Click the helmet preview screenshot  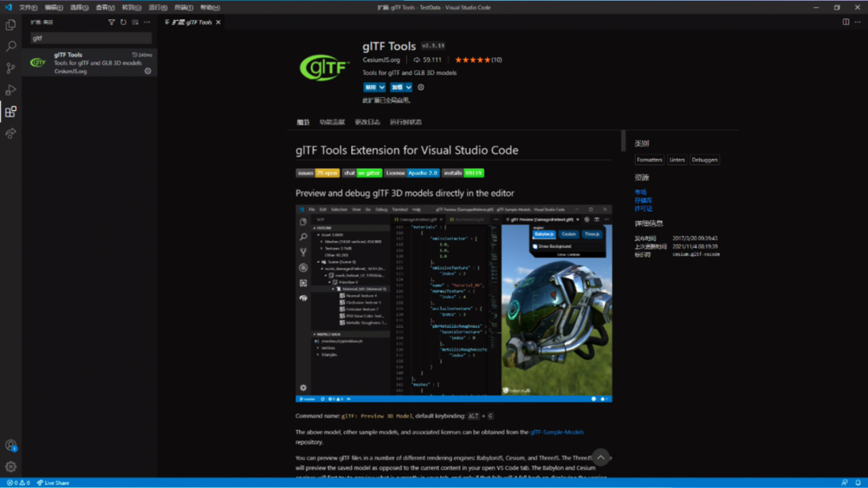pos(454,304)
